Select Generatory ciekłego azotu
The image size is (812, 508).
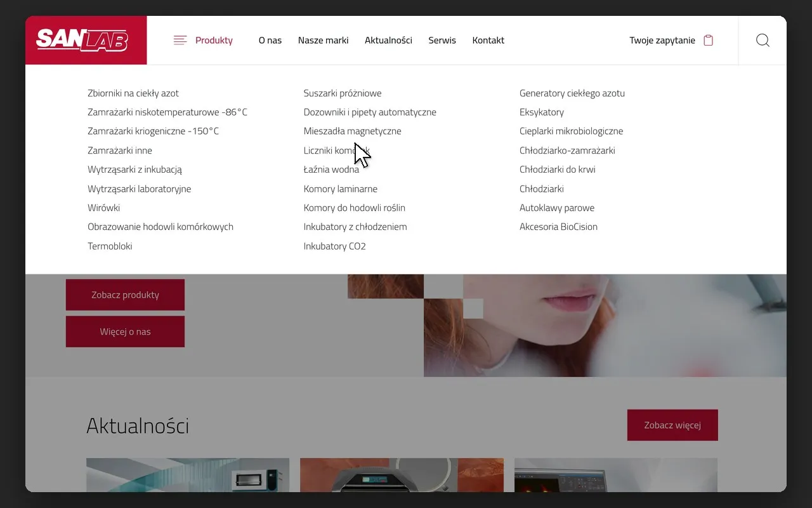pyautogui.click(x=572, y=93)
